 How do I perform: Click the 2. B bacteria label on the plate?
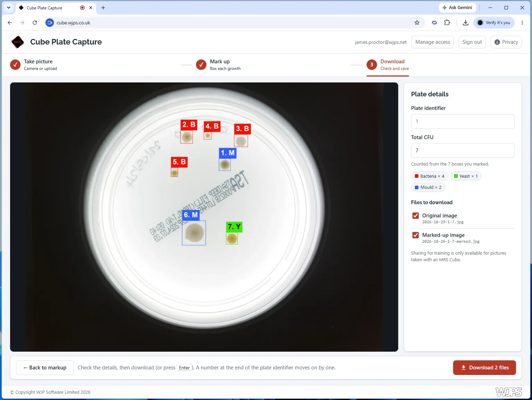189,125
